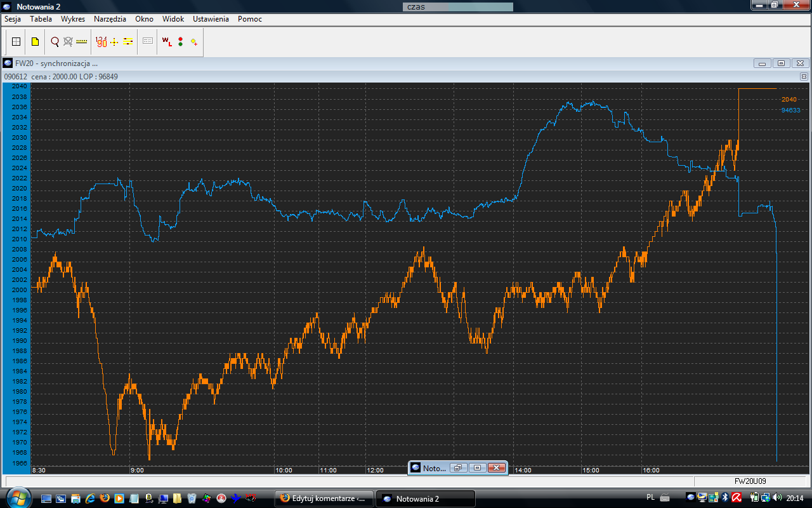Open the Ustawienia menu
Screen dimensions: 812x508
point(211,19)
